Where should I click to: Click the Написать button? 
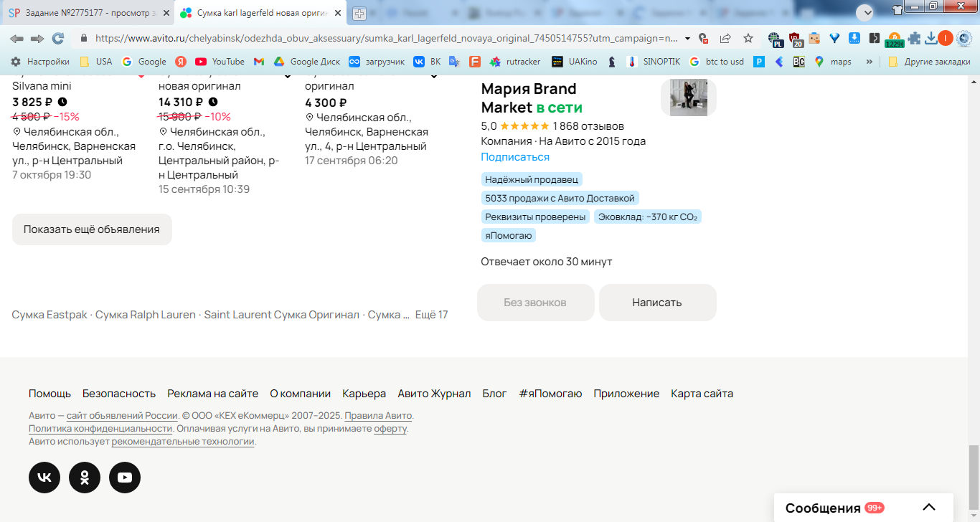[x=657, y=303]
